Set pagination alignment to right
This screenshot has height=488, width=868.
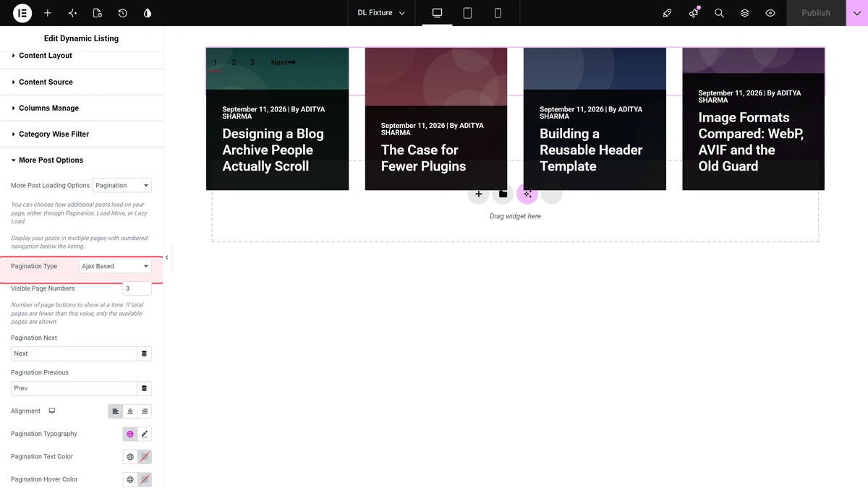(145, 411)
